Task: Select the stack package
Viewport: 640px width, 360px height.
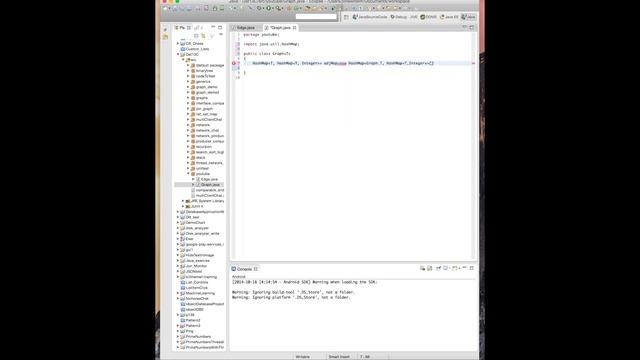Action: tap(198, 158)
